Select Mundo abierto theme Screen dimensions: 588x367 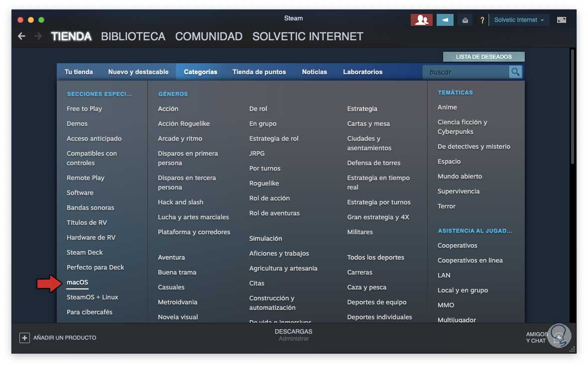coord(460,177)
